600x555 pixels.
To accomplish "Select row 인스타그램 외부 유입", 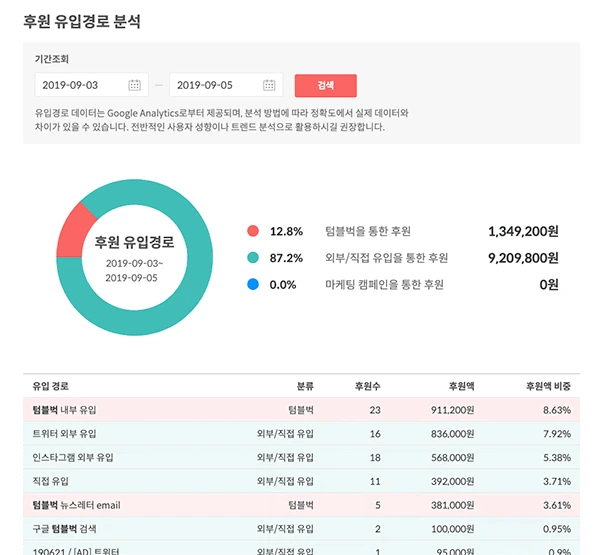I will [302, 457].
